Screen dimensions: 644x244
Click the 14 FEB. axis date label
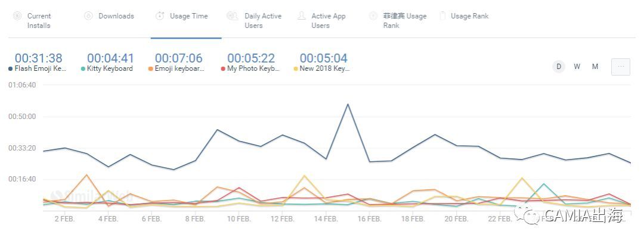click(326, 218)
